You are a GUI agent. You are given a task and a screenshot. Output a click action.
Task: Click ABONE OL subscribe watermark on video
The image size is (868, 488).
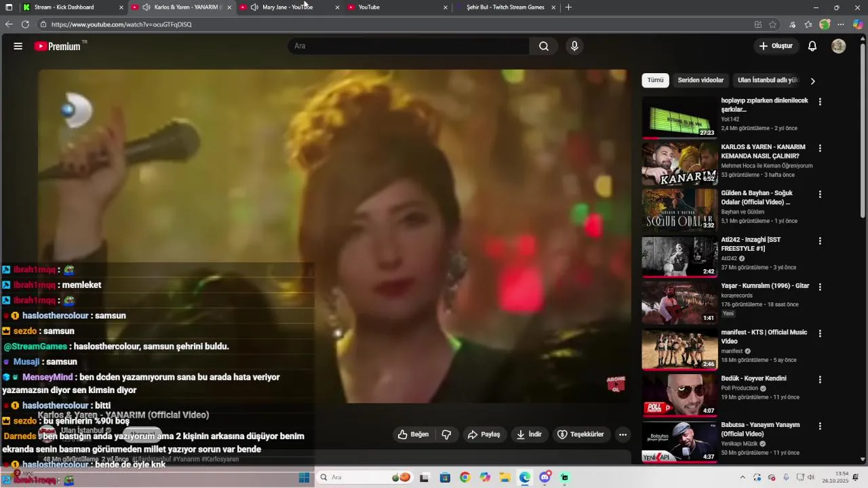[616, 384]
